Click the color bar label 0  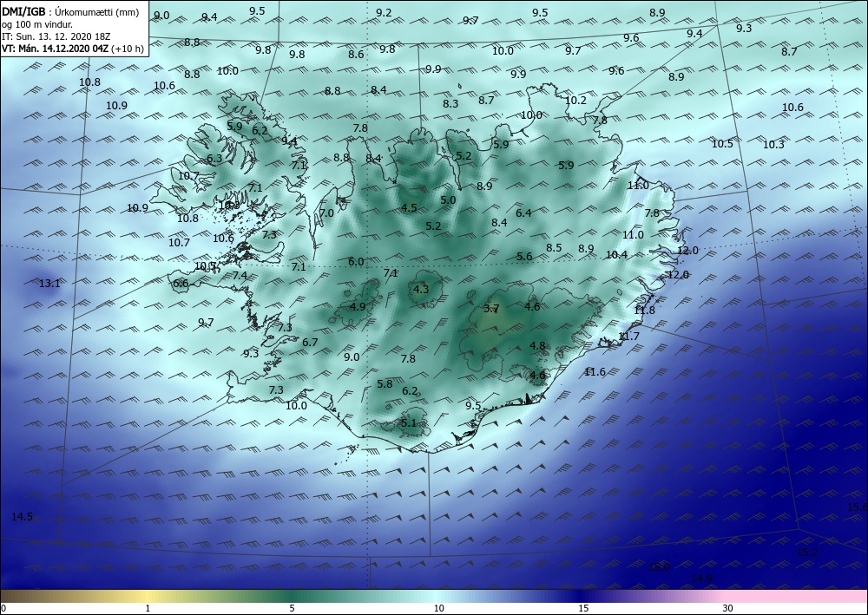tap(3, 608)
